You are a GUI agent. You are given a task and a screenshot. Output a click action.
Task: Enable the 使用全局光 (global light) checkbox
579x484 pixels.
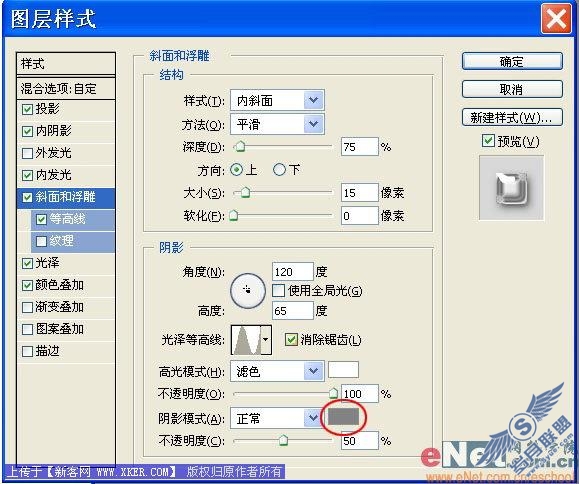point(278,291)
